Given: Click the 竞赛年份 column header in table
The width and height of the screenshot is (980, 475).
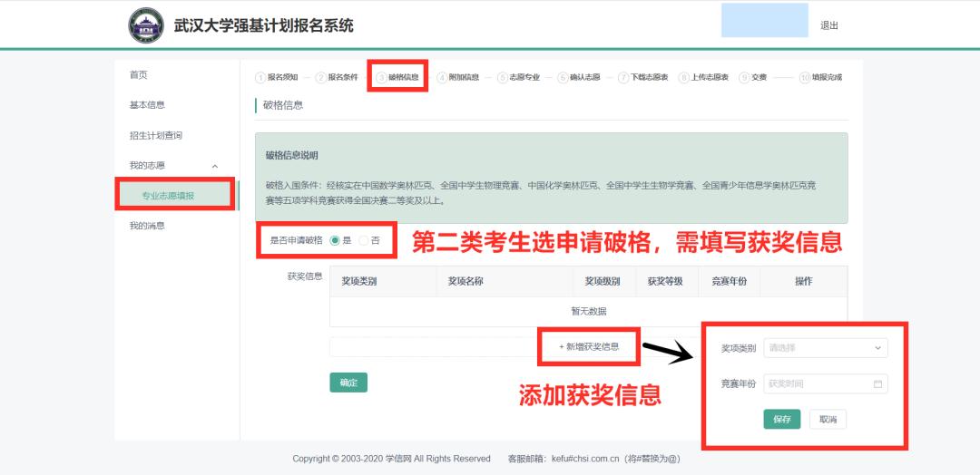Looking at the screenshot, I should point(729,282).
